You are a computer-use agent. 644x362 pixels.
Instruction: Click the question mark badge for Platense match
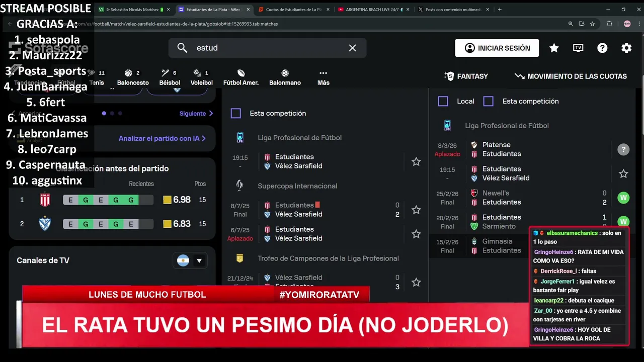pyautogui.click(x=623, y=149)
